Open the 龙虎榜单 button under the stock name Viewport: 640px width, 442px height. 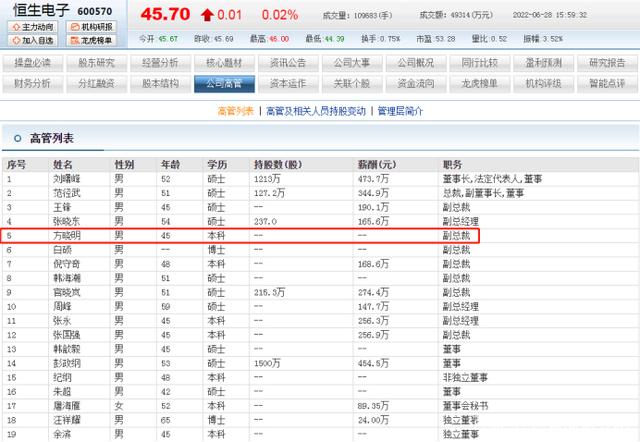(x=91, y=40)
